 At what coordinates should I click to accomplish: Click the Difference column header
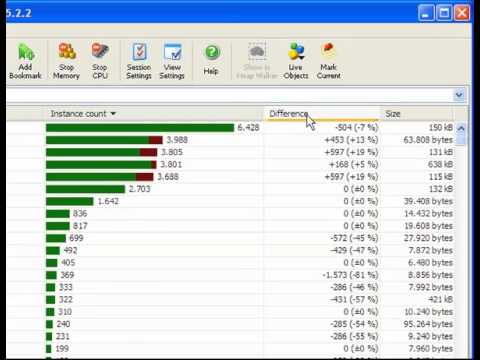tap(322, 114)
